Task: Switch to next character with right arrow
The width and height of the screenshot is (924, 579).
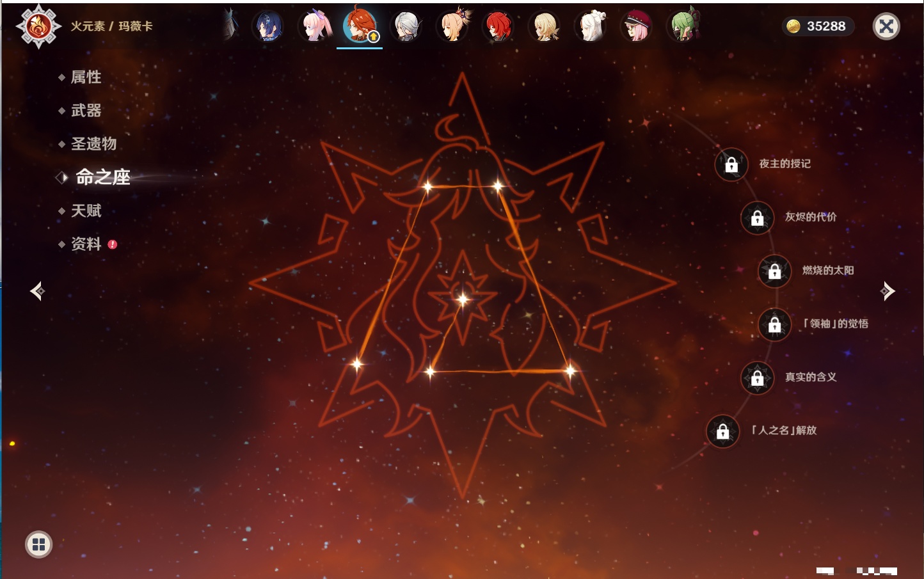Action: tap(888, 291)
